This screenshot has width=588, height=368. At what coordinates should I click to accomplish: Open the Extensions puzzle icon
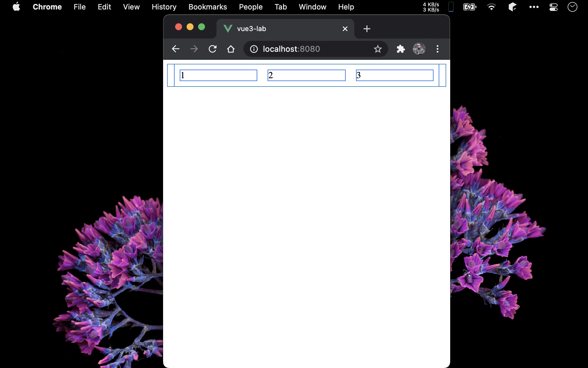tap(401, 49)
